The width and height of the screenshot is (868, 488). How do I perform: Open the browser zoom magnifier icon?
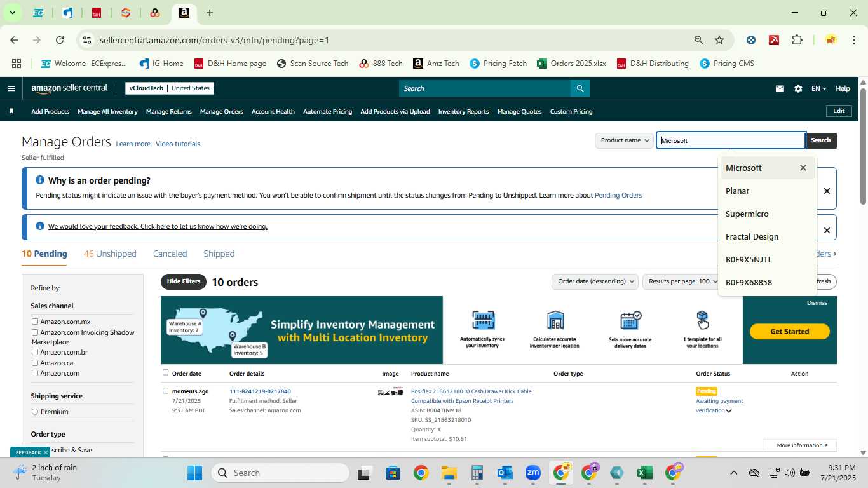coord(699,40)
